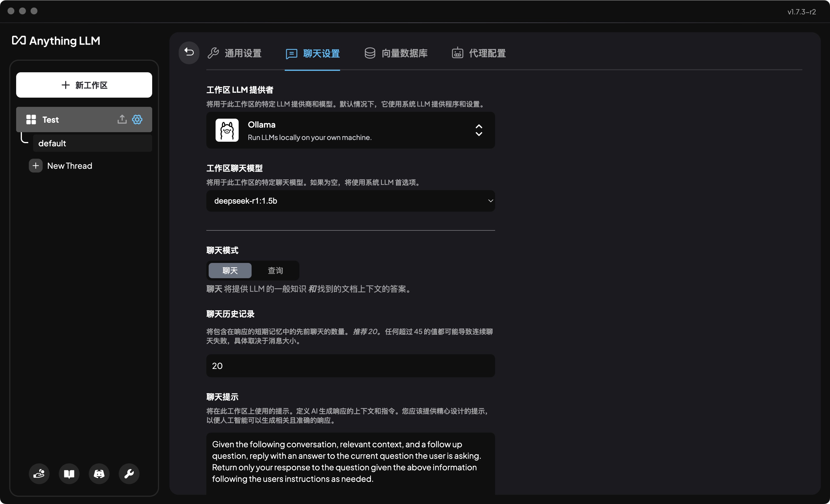Open the settings wrench icon in sidebar
830x504 pixels.
[x=129, y=474]
